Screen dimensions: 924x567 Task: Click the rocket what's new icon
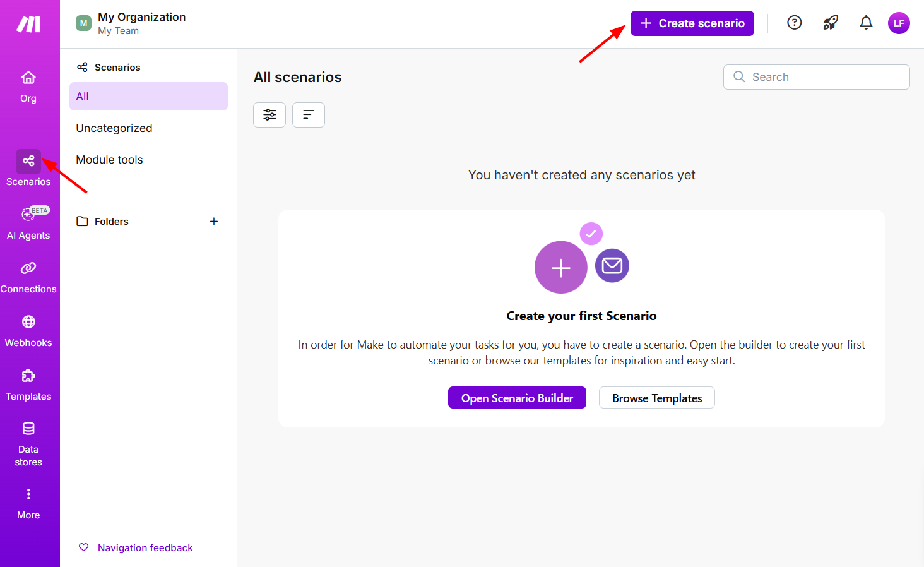(831, 23)
